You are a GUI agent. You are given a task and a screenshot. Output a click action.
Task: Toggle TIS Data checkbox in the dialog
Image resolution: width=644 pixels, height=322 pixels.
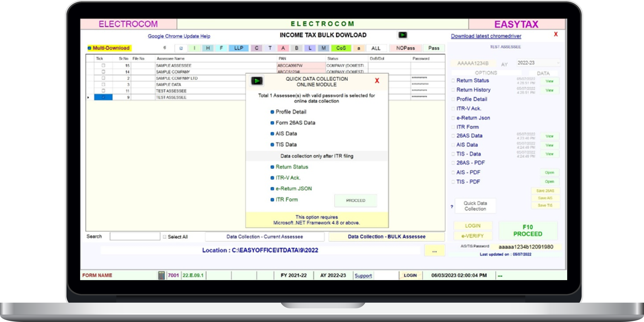272,144
